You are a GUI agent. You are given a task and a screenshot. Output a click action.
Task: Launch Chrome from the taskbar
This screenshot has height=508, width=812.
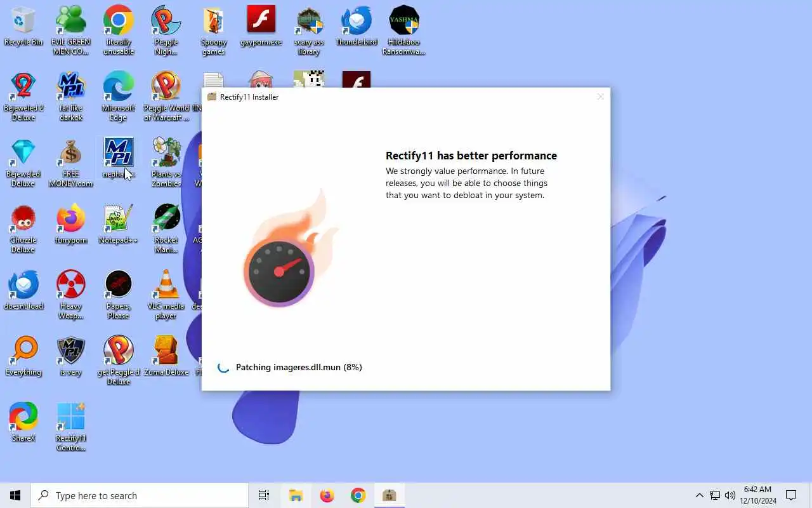(358, 495)
